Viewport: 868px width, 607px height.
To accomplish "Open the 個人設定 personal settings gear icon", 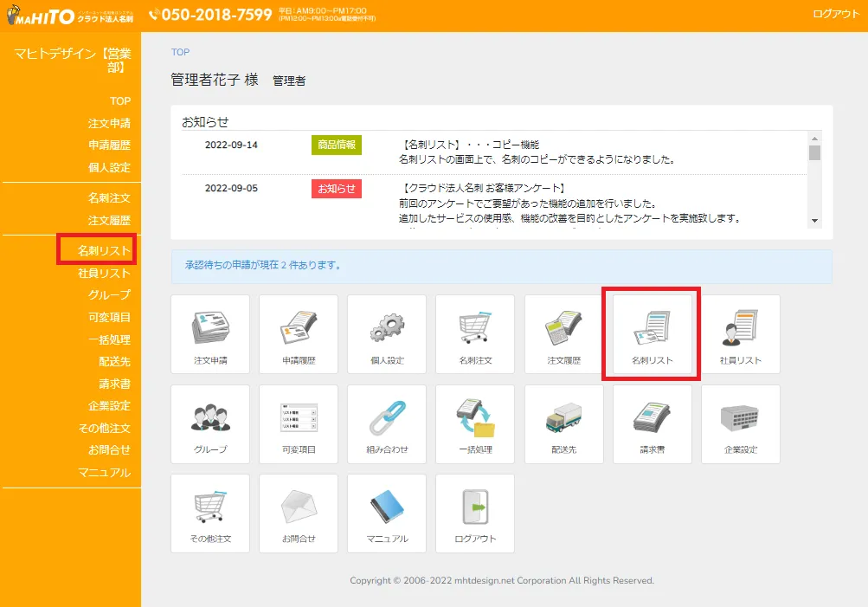I will click(386, 334).
